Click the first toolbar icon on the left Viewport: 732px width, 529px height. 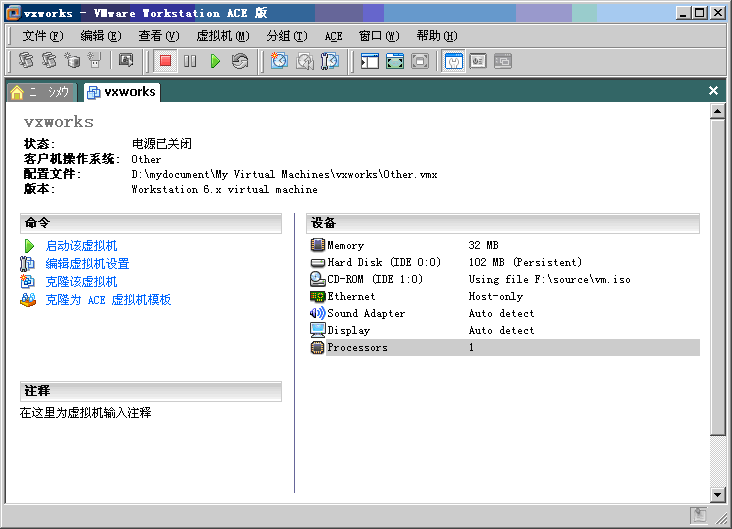point(26,60)
